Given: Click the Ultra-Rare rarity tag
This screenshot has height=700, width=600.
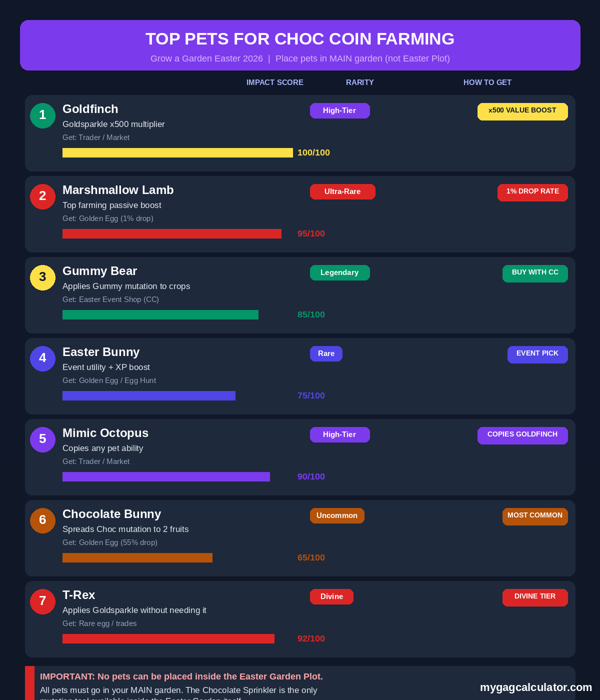Looking at the screenshot, I should pos(342,191).
